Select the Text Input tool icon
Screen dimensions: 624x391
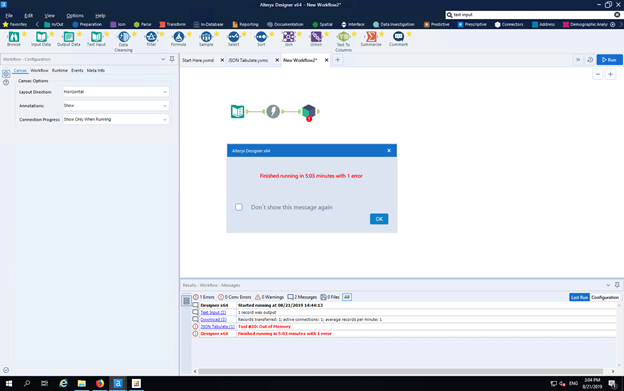[96, 37]
